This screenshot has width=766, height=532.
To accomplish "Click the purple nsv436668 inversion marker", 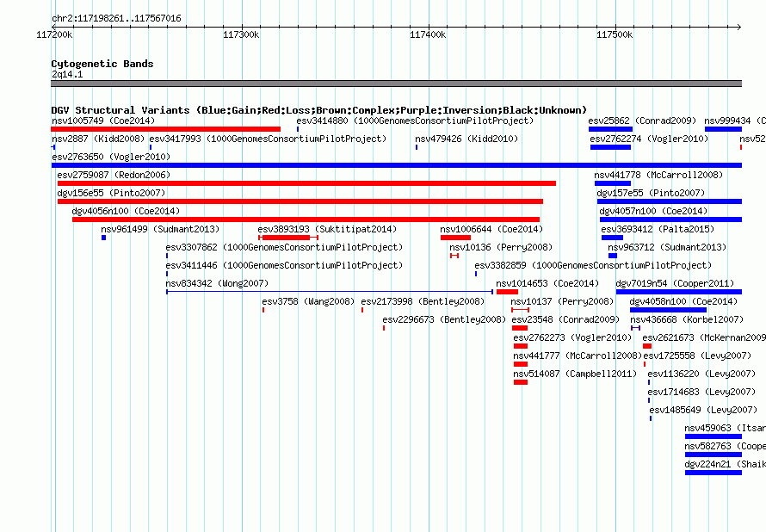I will click(x=635, y=328).
